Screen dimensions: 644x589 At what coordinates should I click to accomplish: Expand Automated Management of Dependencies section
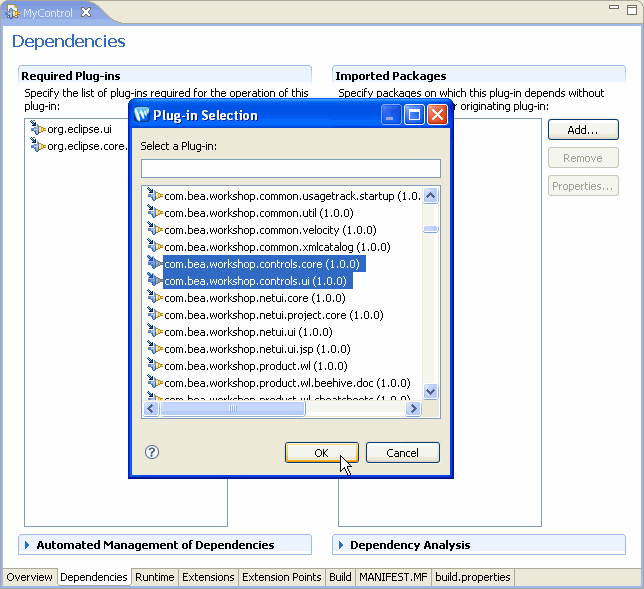point(27,545)
